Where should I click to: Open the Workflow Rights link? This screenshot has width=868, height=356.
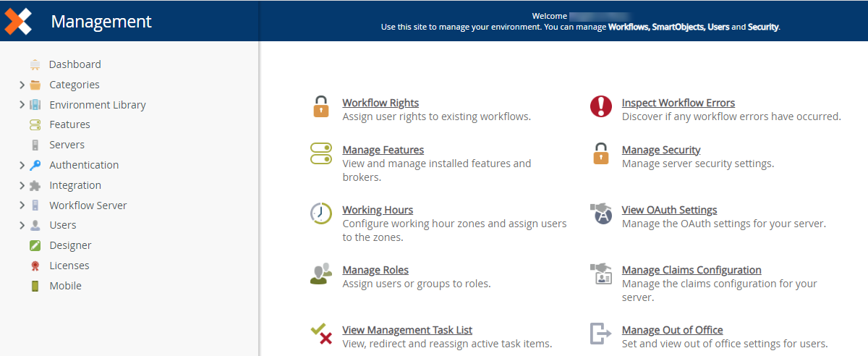click(380, 103)
